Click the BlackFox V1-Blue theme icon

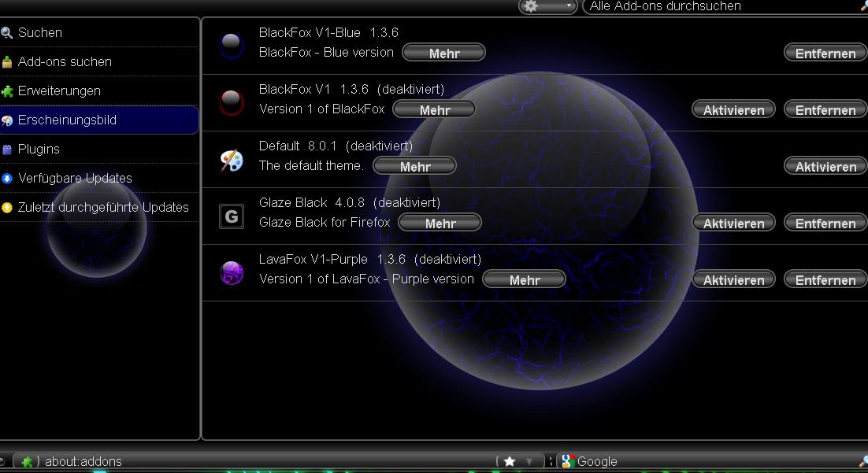coord(232,46)
